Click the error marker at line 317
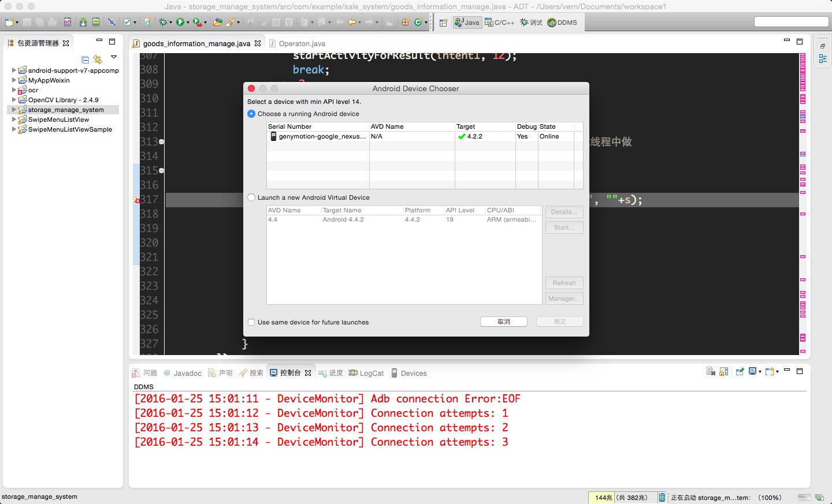Image resolution: width=832 pixels, height=504 pixels. pos(137,200)
